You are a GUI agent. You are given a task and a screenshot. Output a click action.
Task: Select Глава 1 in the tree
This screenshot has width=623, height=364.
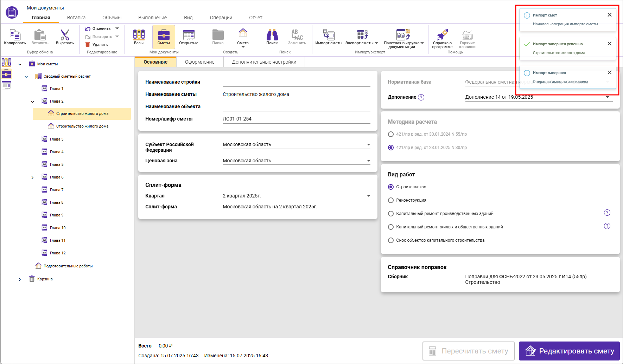coord(57,89)
